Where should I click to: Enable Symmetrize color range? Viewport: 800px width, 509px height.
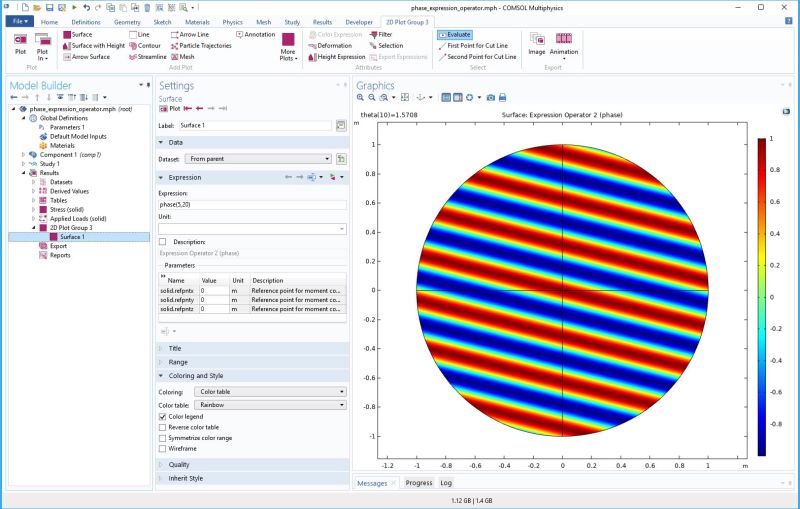tap(163, 438)
